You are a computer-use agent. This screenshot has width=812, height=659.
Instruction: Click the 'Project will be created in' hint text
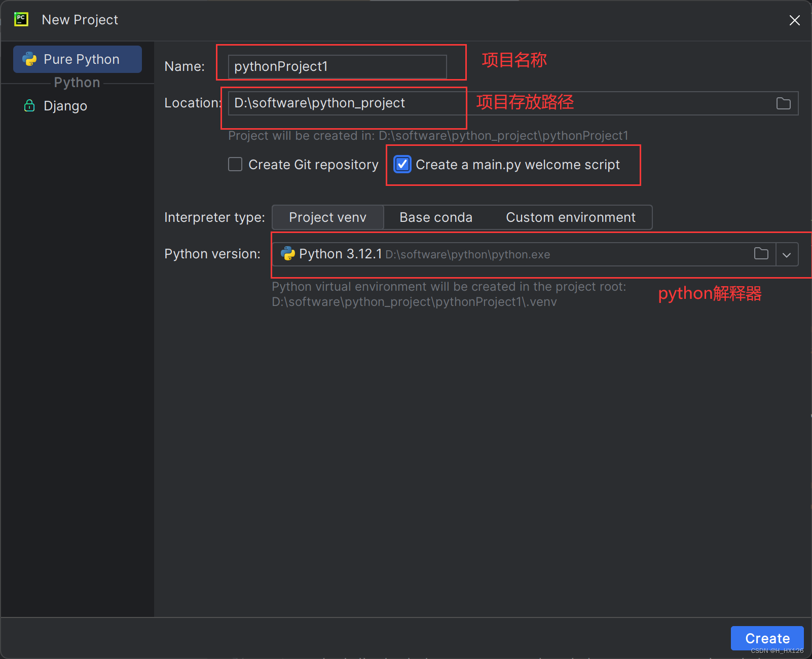coord(428,136)
